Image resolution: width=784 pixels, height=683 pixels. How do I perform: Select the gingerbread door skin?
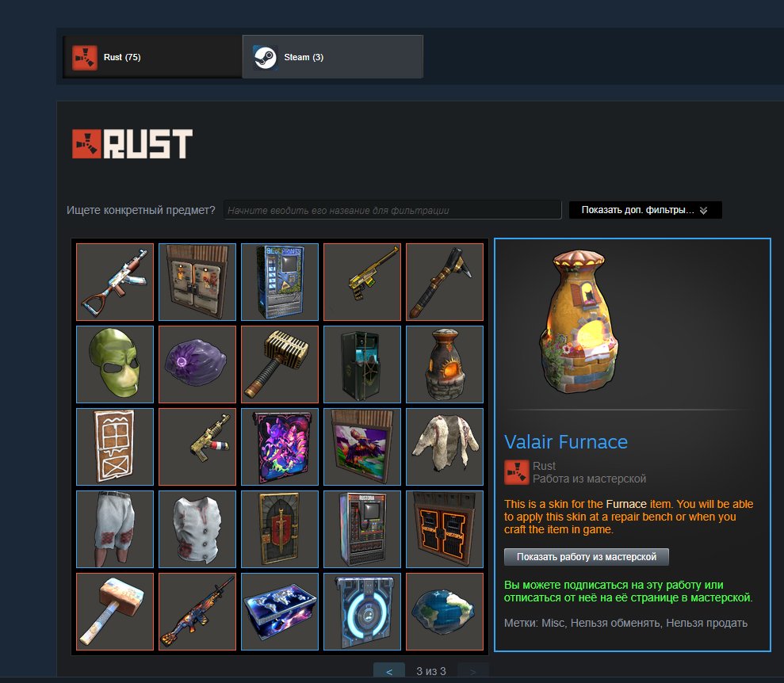coord(115,447)
